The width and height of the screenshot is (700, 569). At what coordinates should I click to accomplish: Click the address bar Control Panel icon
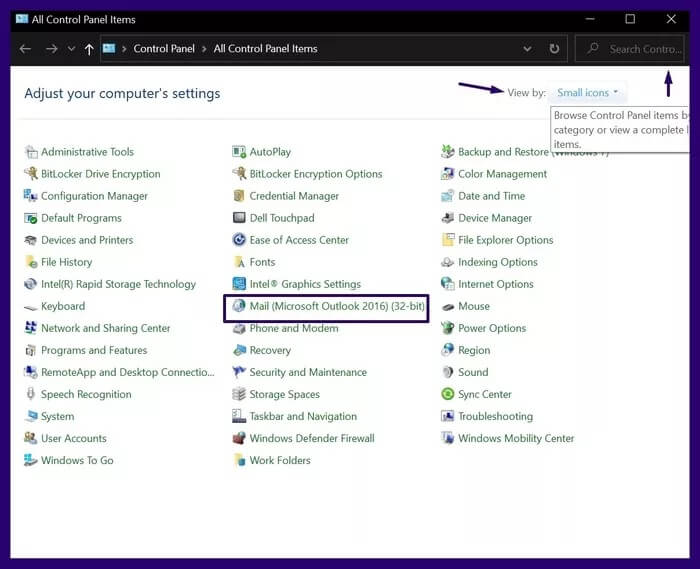(109, 48)
